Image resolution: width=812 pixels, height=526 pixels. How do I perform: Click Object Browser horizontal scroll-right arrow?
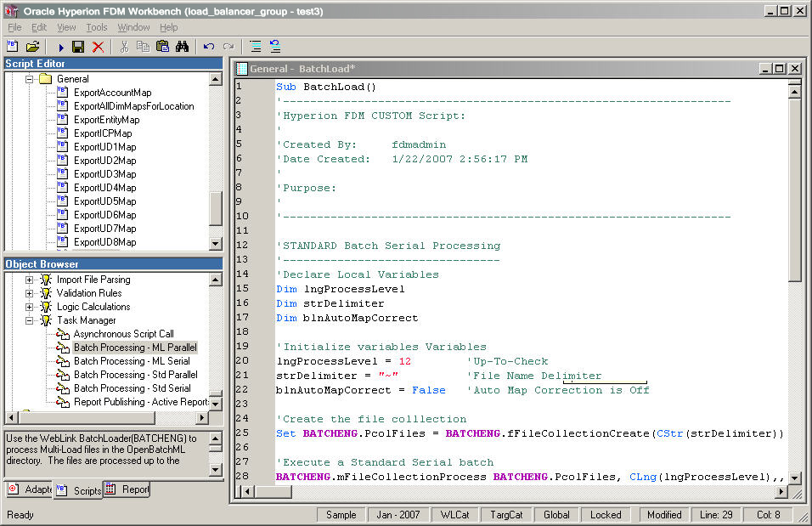click(202, 417)
